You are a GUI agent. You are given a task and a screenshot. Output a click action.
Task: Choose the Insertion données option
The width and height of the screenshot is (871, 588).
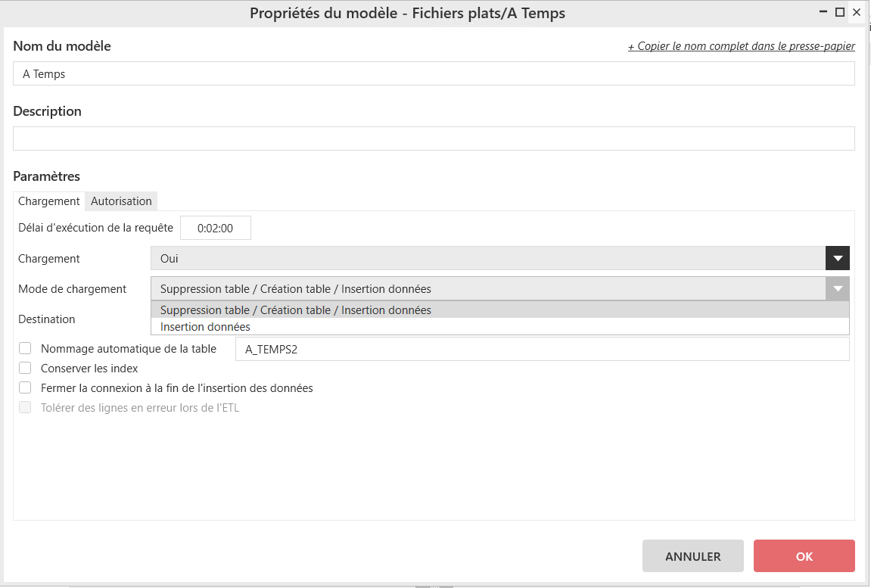[205, 327]
